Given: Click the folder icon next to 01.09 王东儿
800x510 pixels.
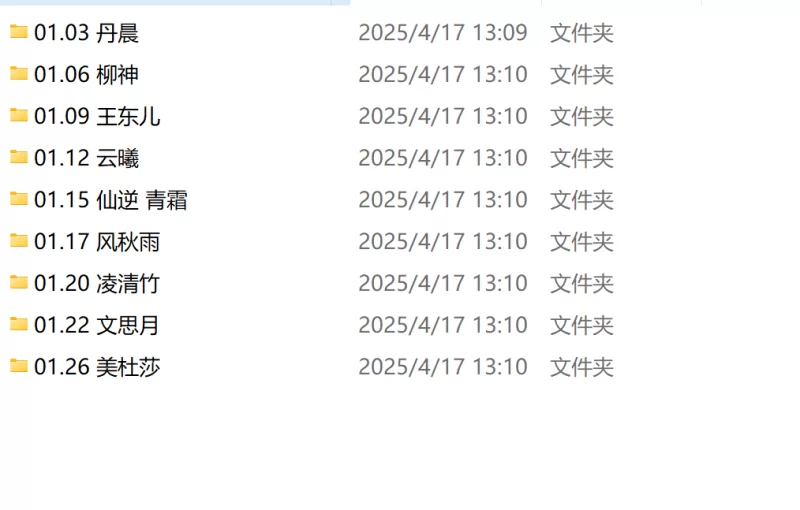Looking at the screenshot, I should (19, 116).
